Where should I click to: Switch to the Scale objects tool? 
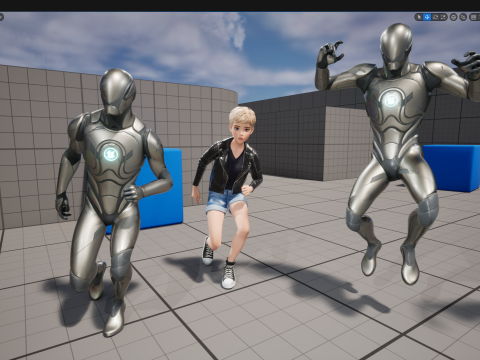click(x=443, y=17)
